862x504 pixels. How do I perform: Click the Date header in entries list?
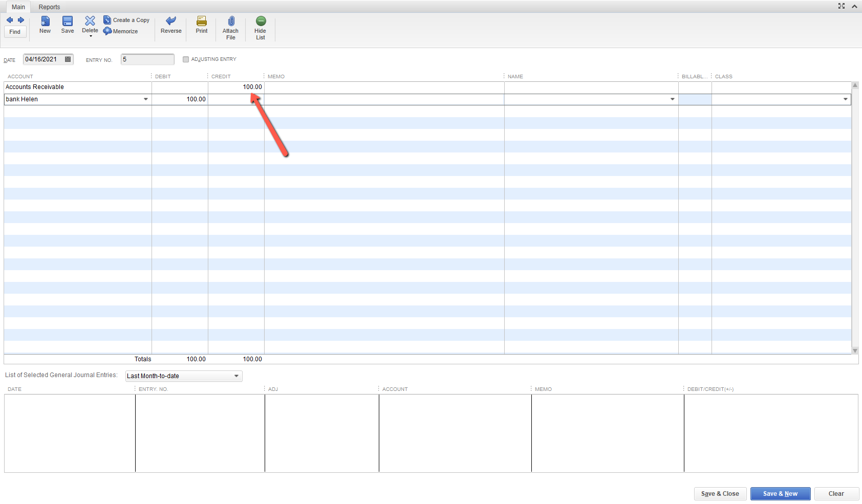14,389
